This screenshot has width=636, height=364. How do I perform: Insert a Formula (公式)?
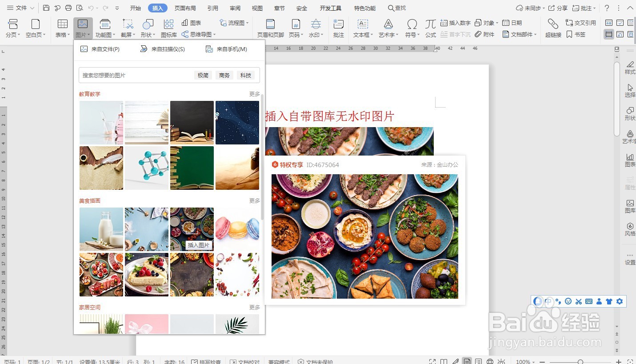(430, 28)
